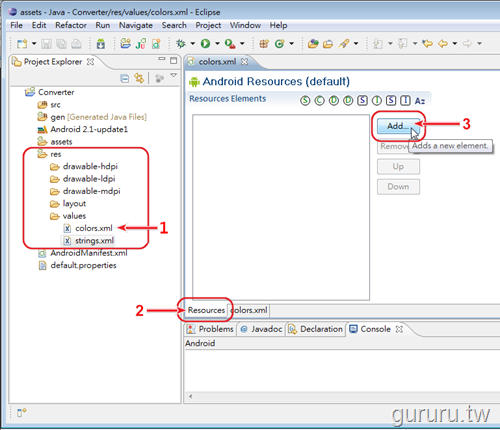The height and width of the screenshot is (430, 500).
Task: Click the New Java Class icon
Action: pyautogui.click(x=280, y=44)
